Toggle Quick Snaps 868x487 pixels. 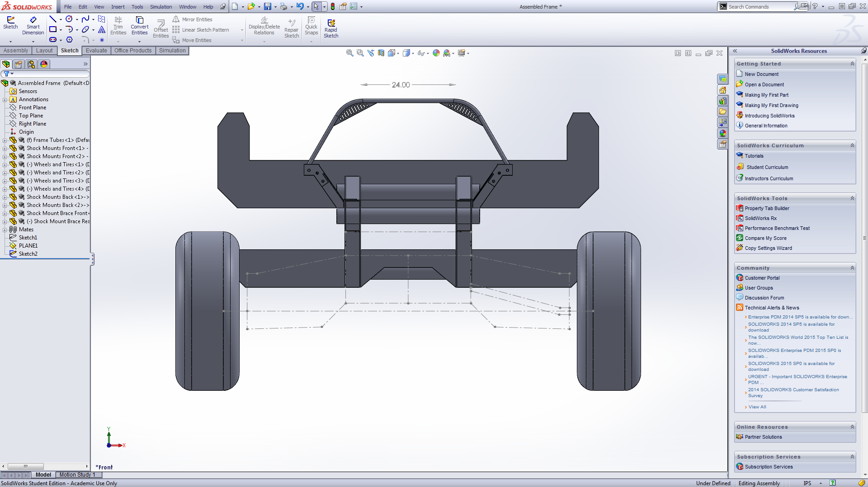click(x=311, y=26)
